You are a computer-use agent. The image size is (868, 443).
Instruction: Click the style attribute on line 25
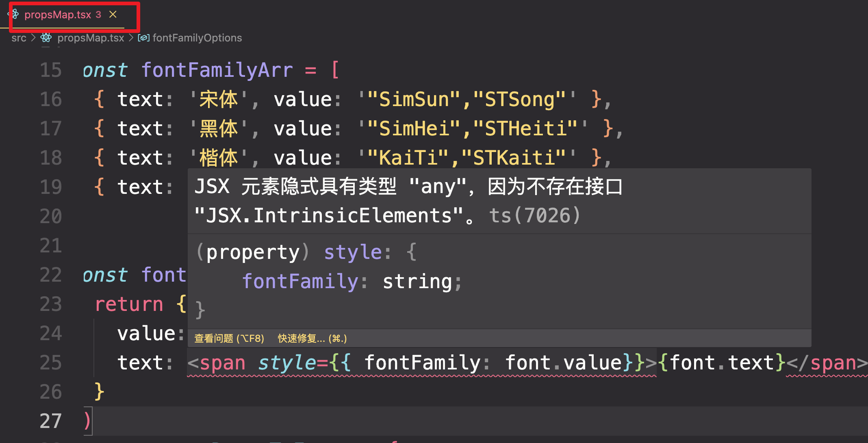[287, 363]
